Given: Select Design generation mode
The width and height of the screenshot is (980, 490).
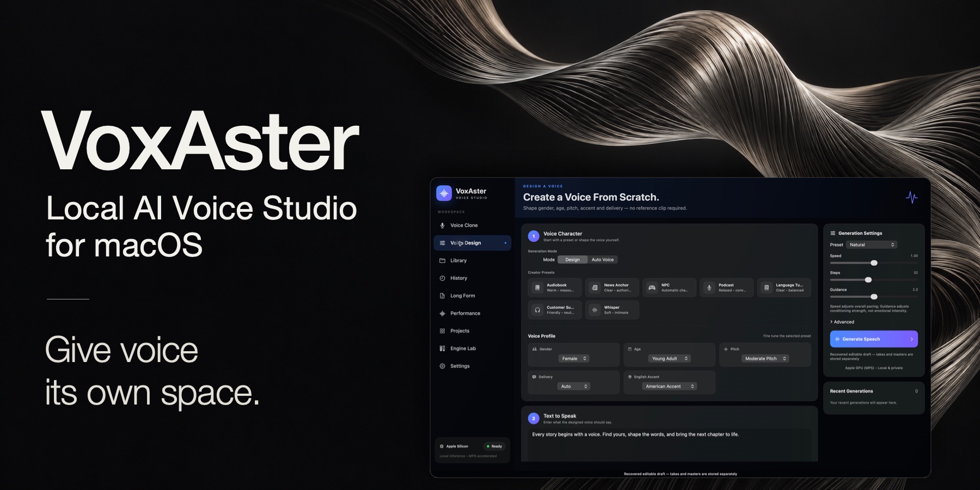Looking at the screenshot, I should (572, 260).
